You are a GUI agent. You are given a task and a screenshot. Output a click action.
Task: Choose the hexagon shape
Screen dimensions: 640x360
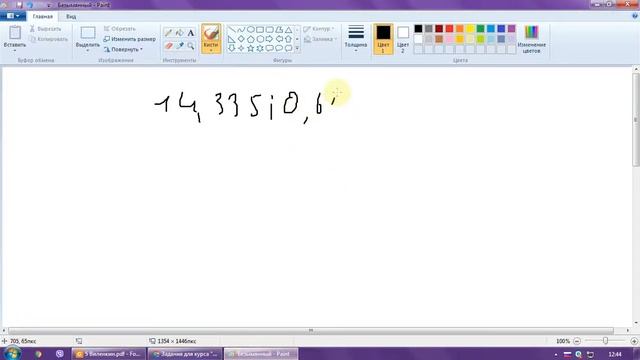260,39
